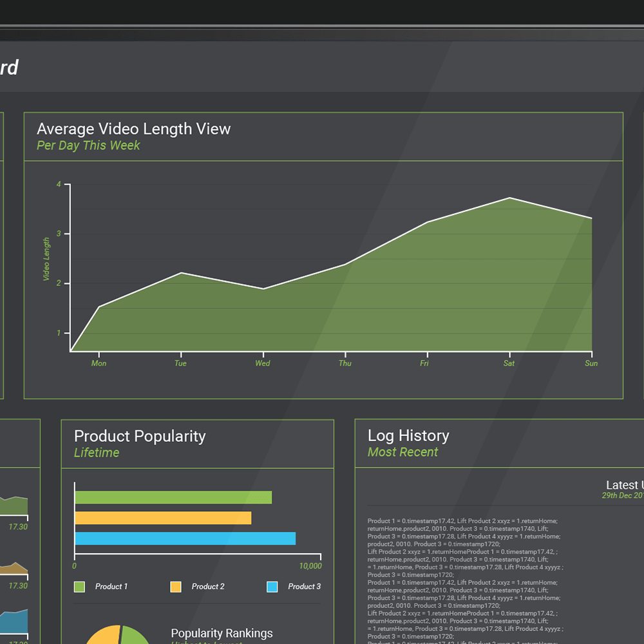Click the y-axis value 1

[59, 333]
